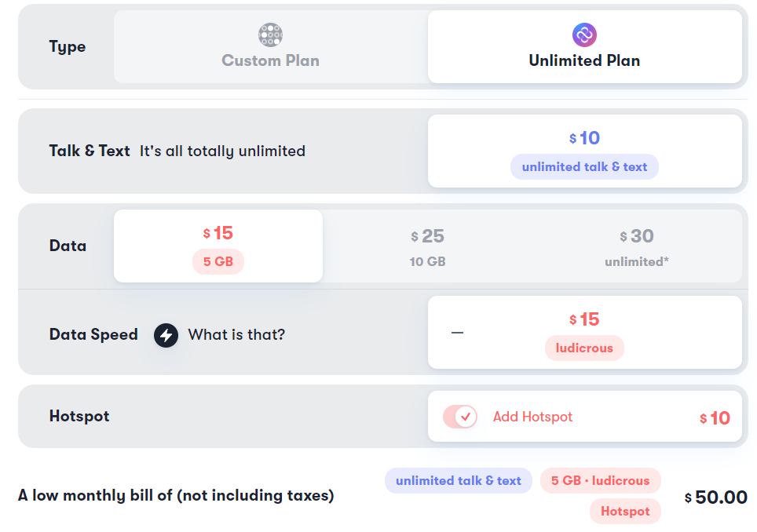Viewport: 757px width, 532px height.
Task: Switch to the Custom Plan tab
Action: pos(270,47)
